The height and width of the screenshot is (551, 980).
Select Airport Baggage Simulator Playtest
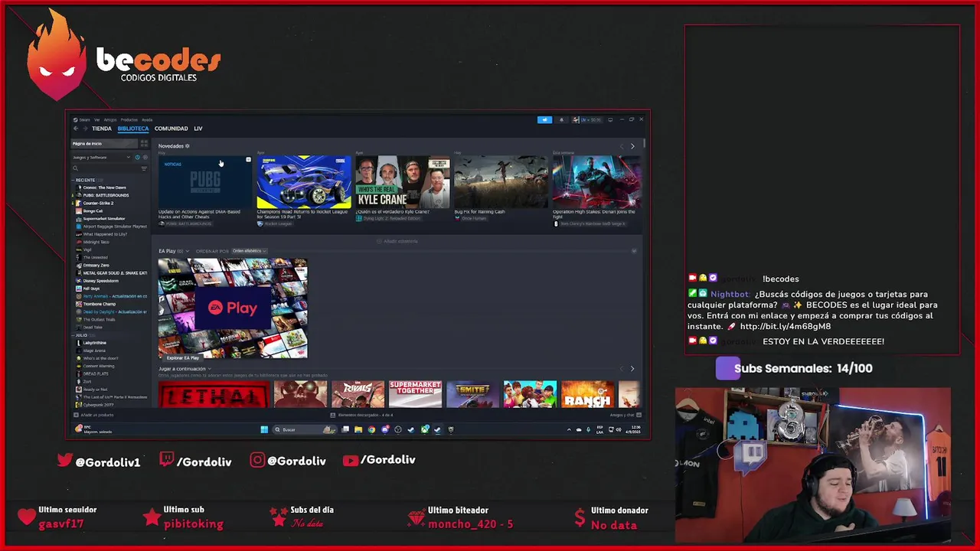114,227
